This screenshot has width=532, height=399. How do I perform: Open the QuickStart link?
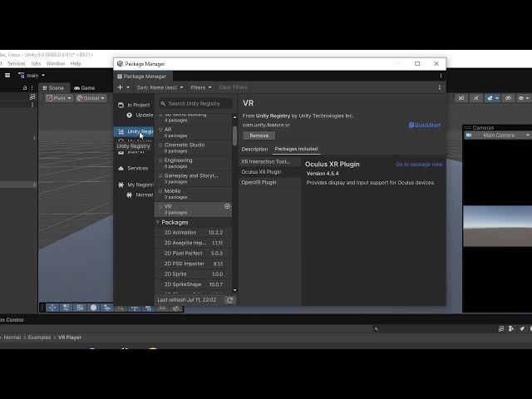[425, 126]
